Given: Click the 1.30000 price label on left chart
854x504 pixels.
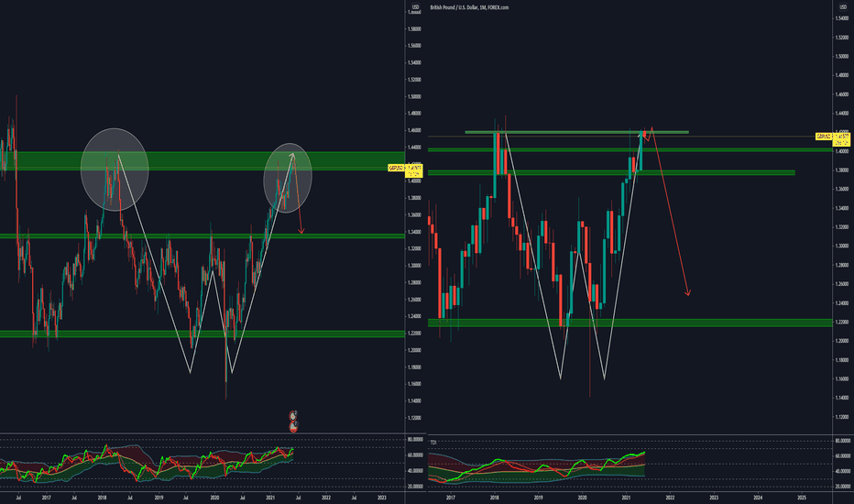Looking at the screenshot, I should [414, 266].
